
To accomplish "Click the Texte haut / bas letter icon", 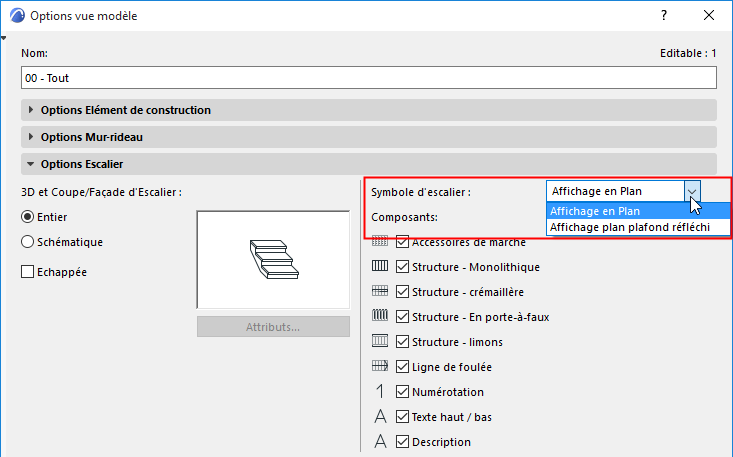I will pyautogui.click(x=381, y=416).
